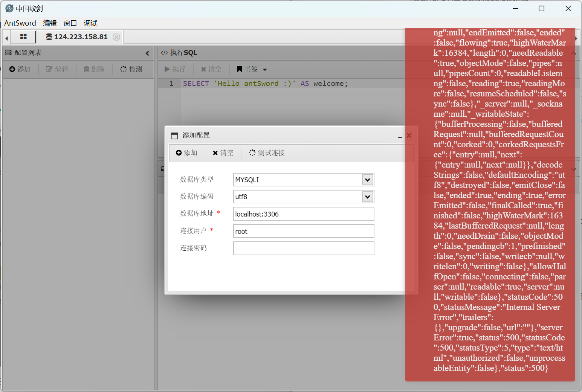Click the 连接用户 root input field
This screenshot has width=582, height=392.
click(303, 231)
